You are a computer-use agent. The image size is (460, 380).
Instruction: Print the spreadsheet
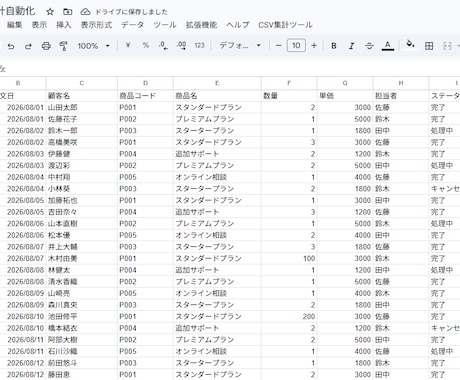point(46,46)
